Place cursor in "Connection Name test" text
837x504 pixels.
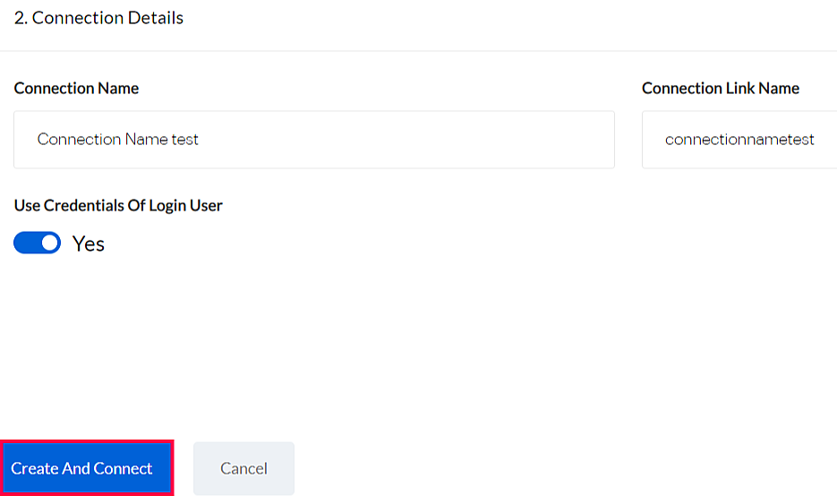(x=117, y=140)
